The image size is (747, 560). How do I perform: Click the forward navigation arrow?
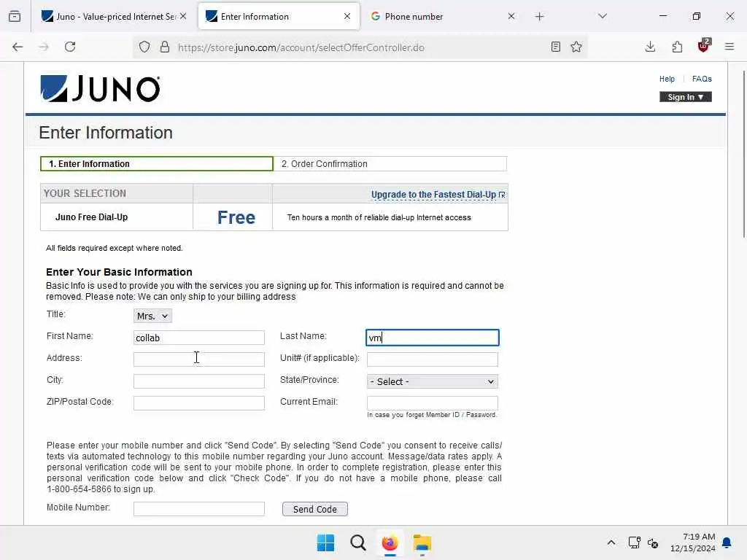(x=44, y=47)
